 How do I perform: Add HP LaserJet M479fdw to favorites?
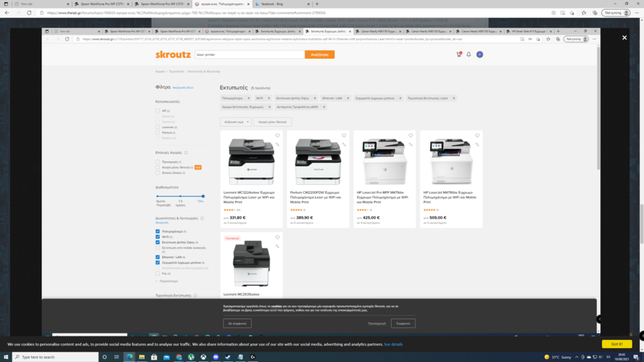tap(477, 136)
